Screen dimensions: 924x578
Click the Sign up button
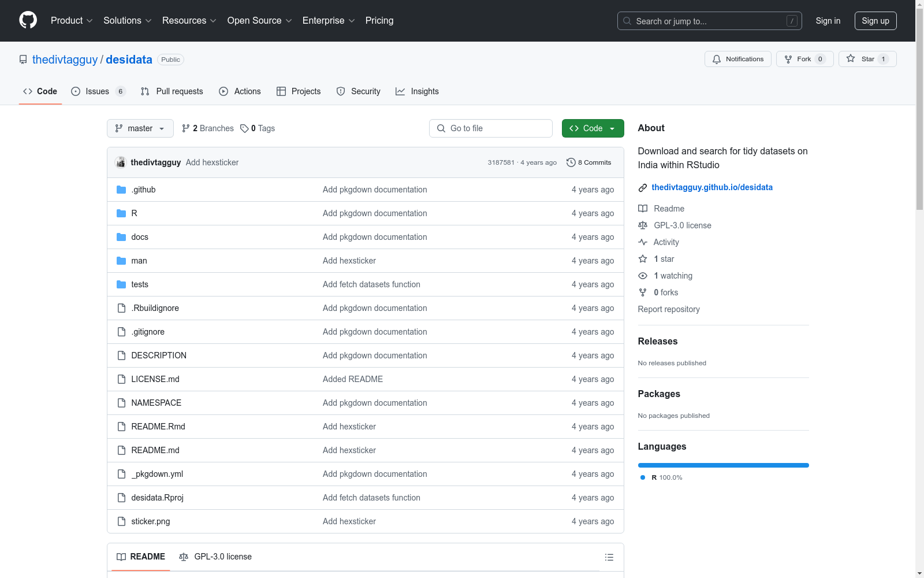click(875, 21)
